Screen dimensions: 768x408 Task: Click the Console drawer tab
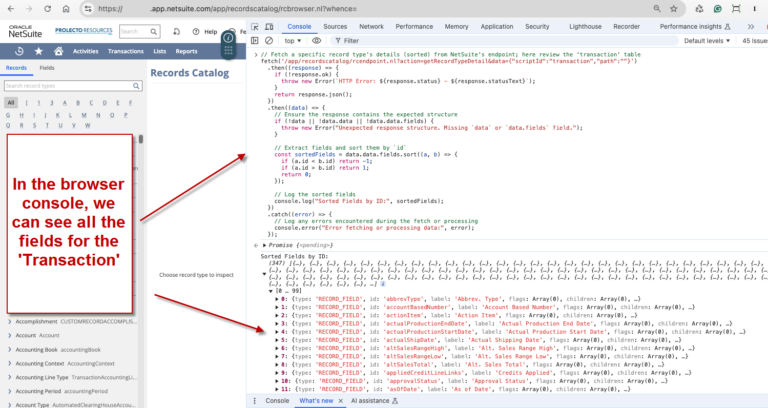(277, 401)
